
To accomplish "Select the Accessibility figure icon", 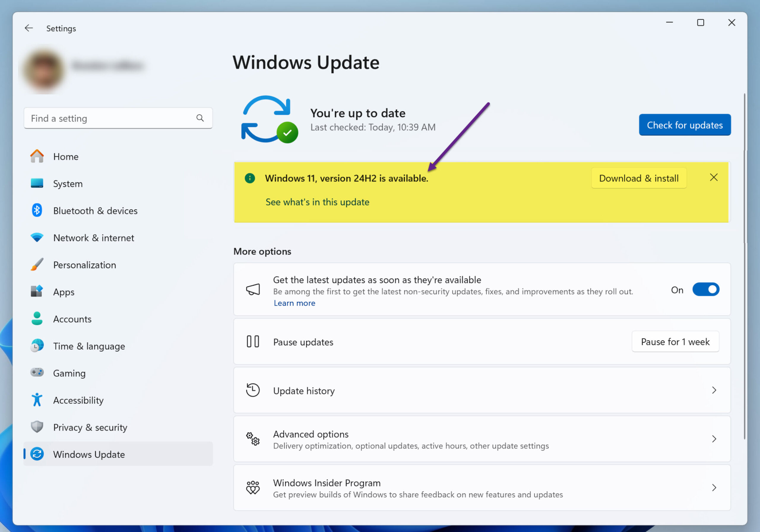I will tap(37, 400).
